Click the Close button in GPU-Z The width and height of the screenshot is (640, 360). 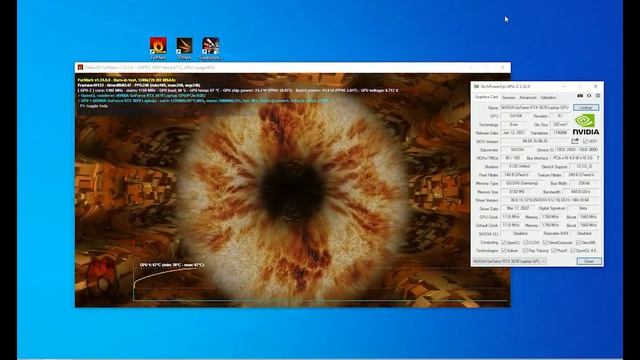click(x=589, y=261)
